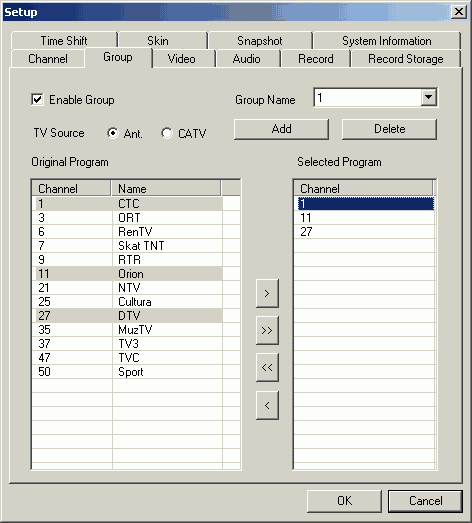Screen dimensions: 472x523
Task: Sort Original Program by Channel header
Action: [x=71, y=188]
